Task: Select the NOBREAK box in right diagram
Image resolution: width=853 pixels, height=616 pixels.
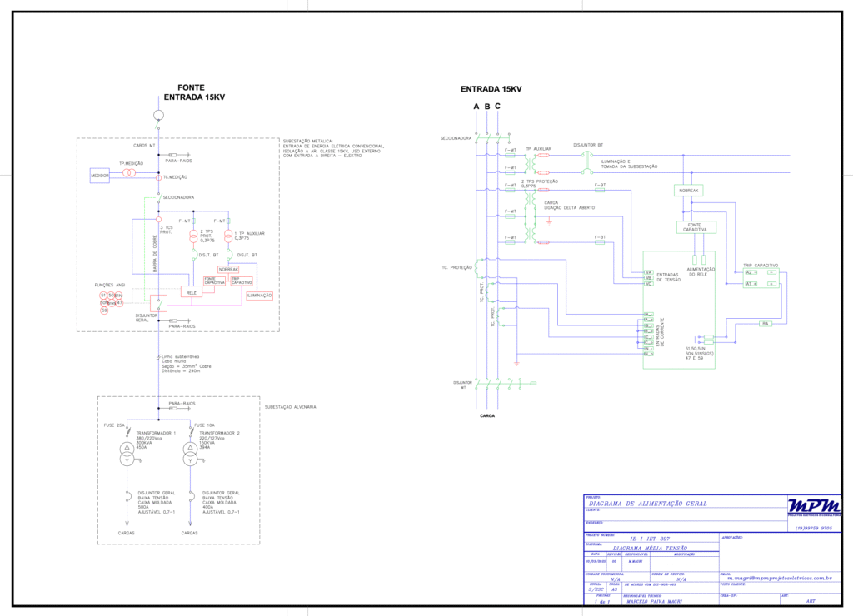Action: [688, 191]
